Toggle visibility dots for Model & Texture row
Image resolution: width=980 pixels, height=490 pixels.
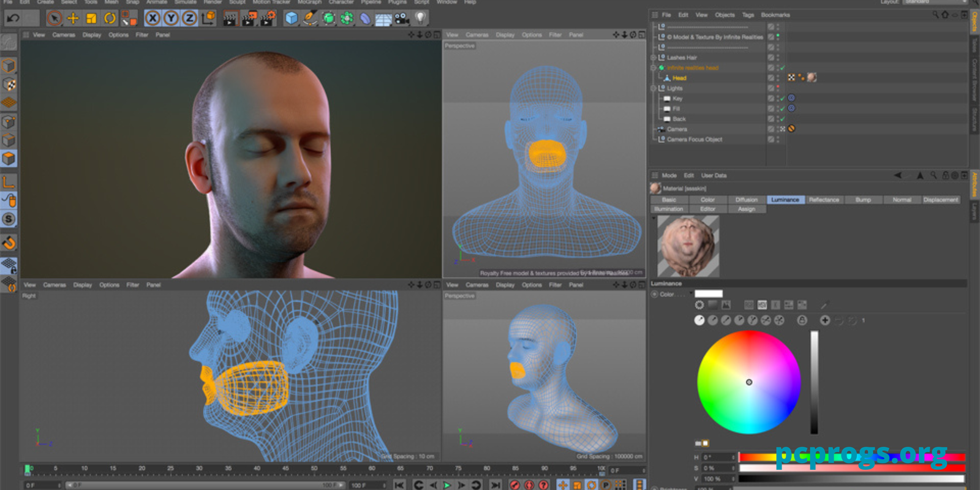(x=778, y=37)
